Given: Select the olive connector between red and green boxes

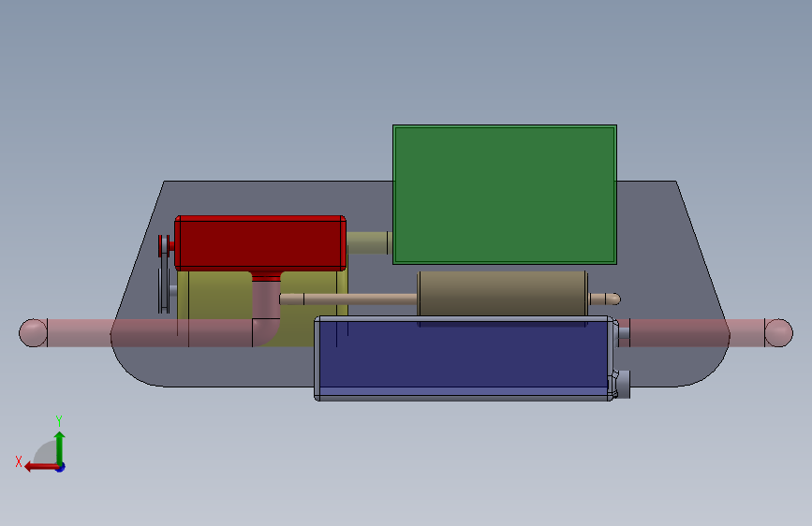Looking at the screenshot, I should 369,242.
